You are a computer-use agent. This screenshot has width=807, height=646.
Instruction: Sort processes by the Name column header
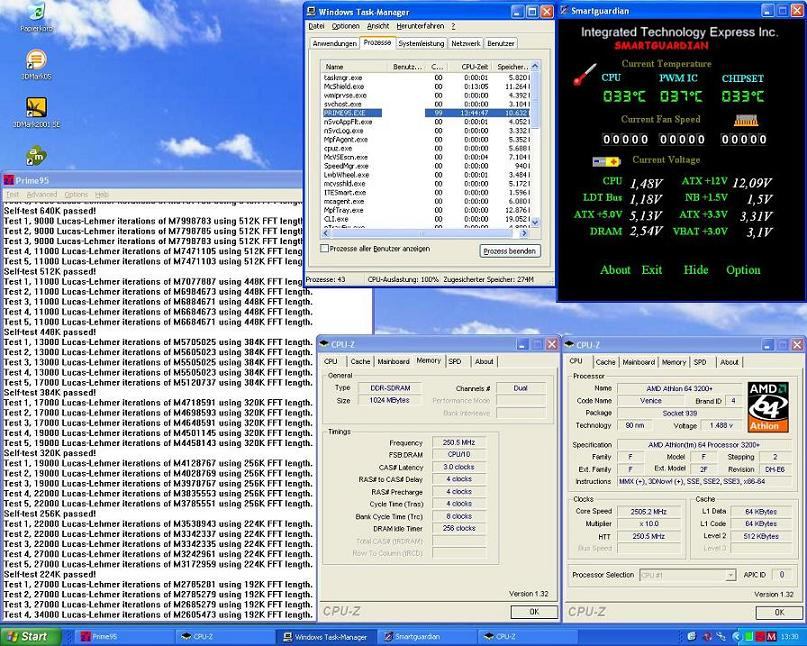tap(354, 67)
